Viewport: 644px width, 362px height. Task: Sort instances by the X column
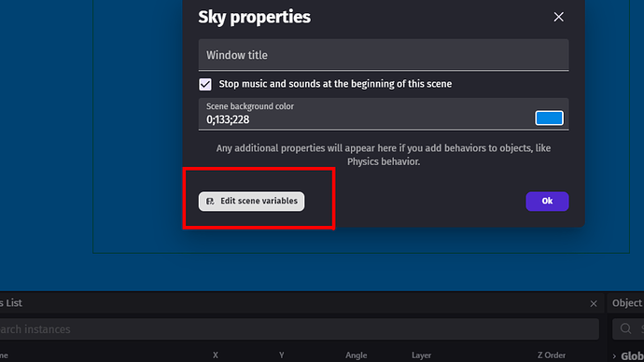[216, 355]
